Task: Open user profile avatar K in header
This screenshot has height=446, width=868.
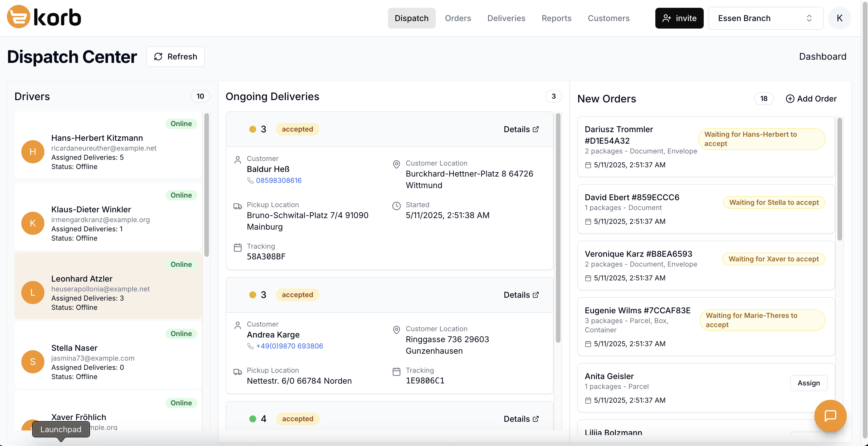Action: (839, 18)
